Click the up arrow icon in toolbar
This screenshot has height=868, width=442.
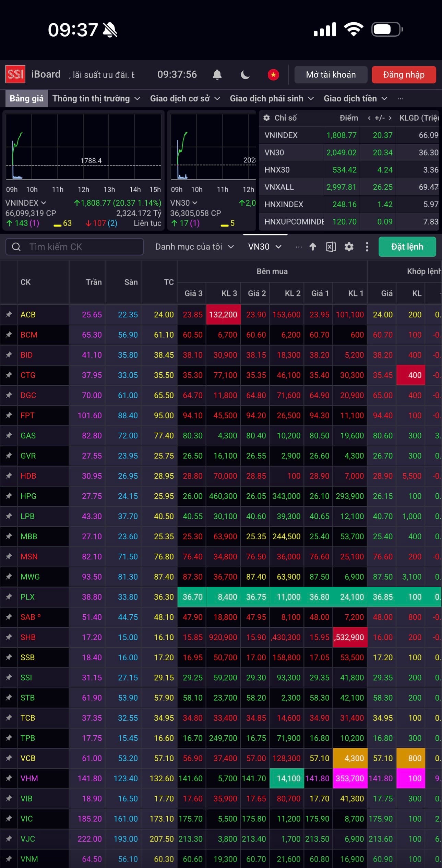313,247
